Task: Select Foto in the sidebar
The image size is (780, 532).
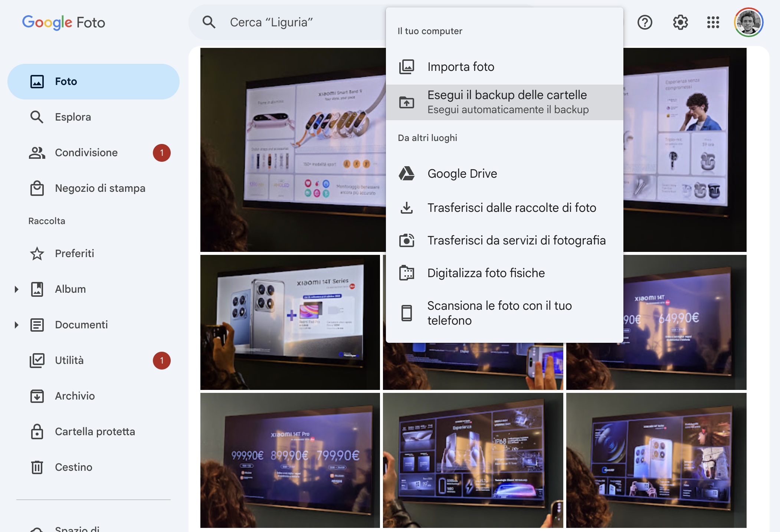Action: [94, 82]
